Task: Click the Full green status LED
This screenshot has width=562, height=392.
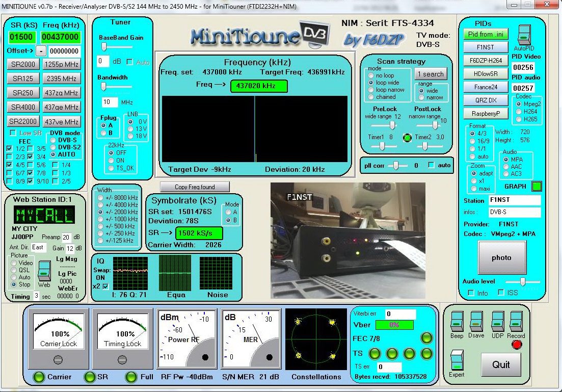Action: click(x=131, y=377)
